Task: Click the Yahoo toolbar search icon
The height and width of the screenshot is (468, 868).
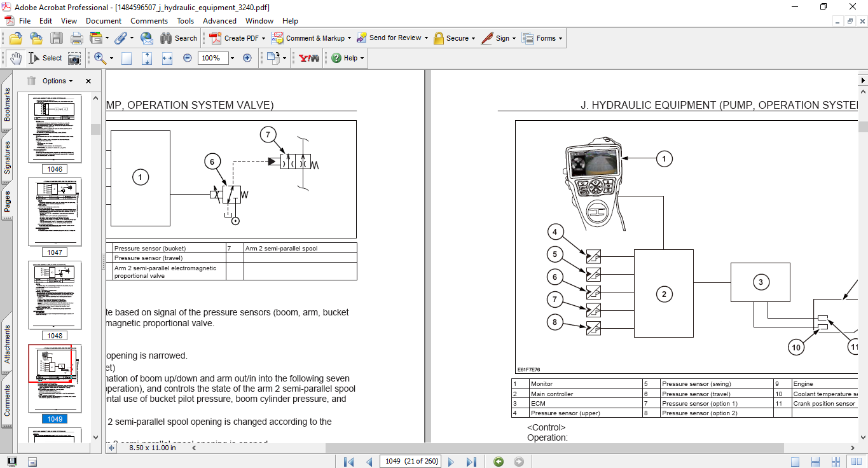Action: pyautogui.click(x=308, y=58)
